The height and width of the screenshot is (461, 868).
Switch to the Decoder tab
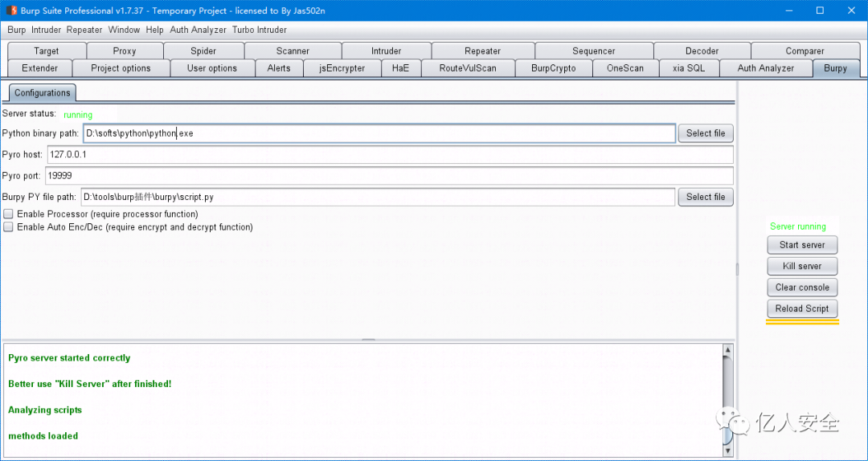pos(702,51)
